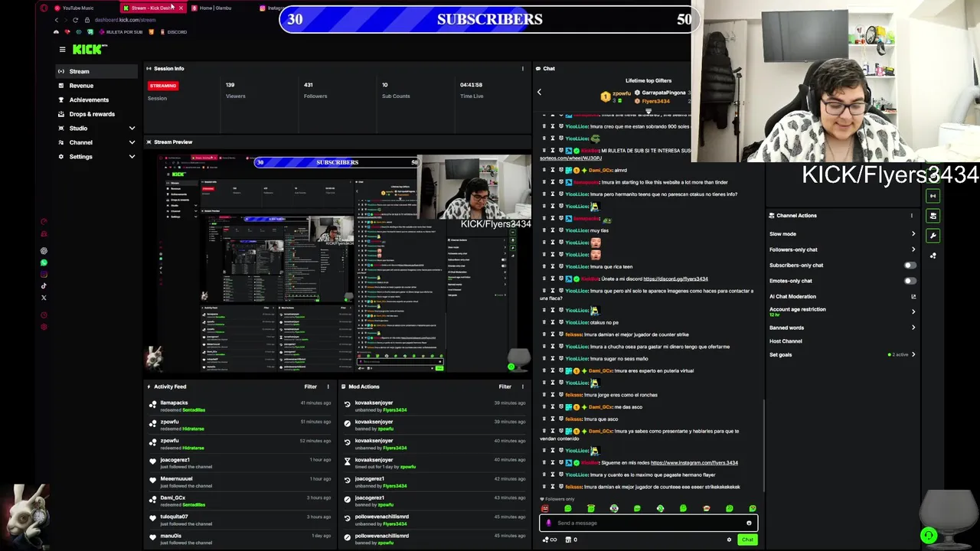Click llamapacks in Activity Feed
980x551 pixels.
tap(174, 403)
